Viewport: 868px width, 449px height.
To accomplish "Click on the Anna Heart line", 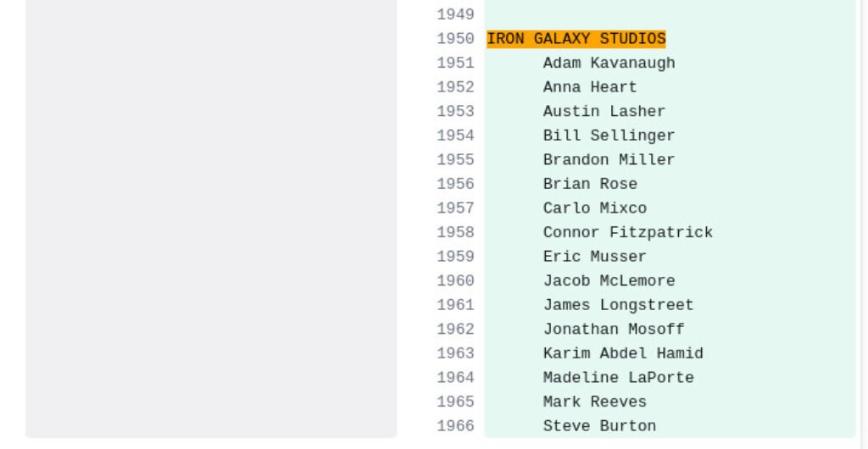I will [590, 87].
